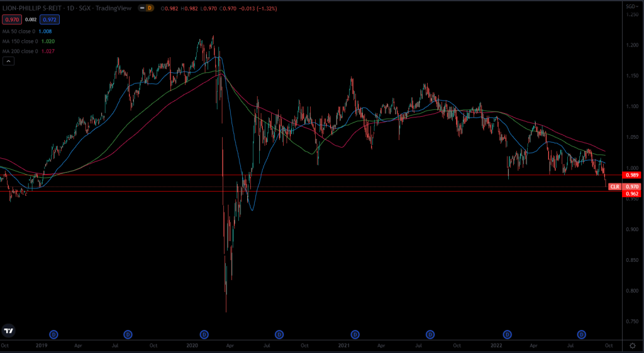Click the blue 0.972 buy price button
The width and height of the screenshot is (644, 353).
pyautogui.click(x=50, y=19)
